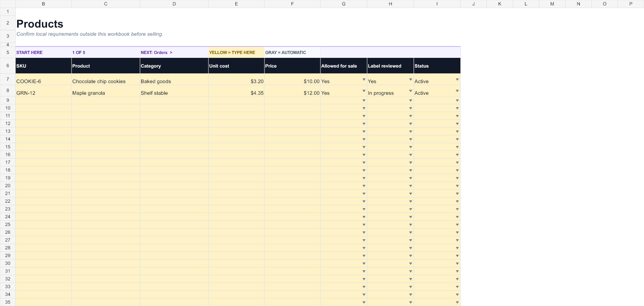Select the Unit cost header cell
Viewport: 644px width, 306px height.
(x=236, y=66)
